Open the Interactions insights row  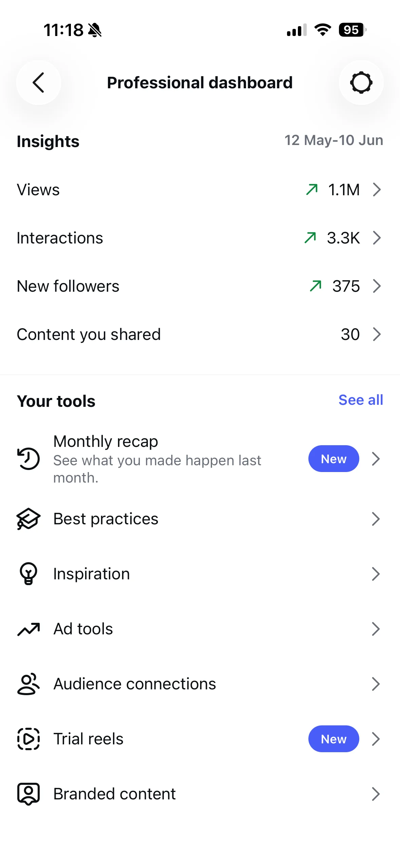click(200, 238)
